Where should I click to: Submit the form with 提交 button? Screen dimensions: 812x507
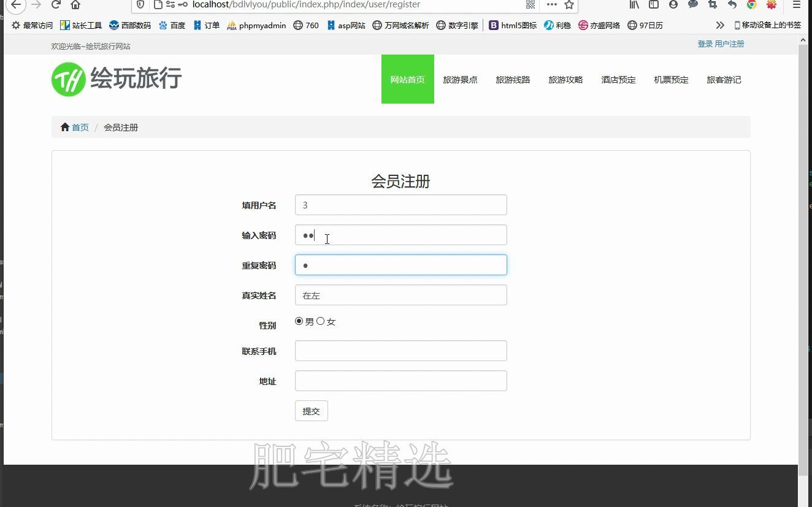pyautogui.click(x=312, y=411)
